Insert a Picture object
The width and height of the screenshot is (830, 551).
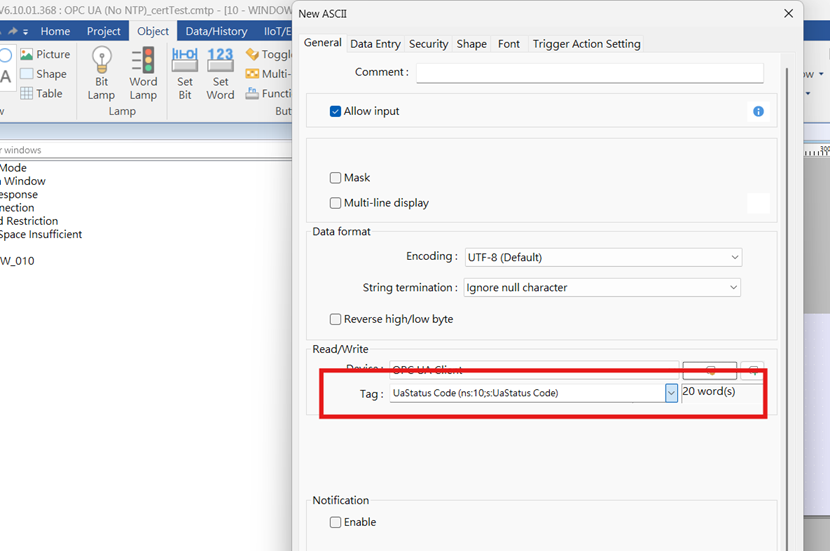coord(45,54)
